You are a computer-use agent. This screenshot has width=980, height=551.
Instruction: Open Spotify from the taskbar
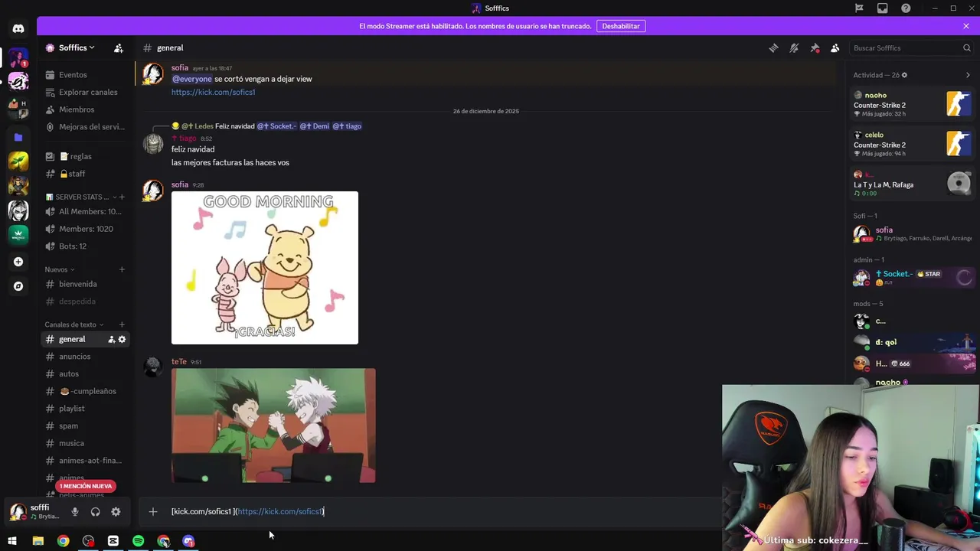coord(139,541)
